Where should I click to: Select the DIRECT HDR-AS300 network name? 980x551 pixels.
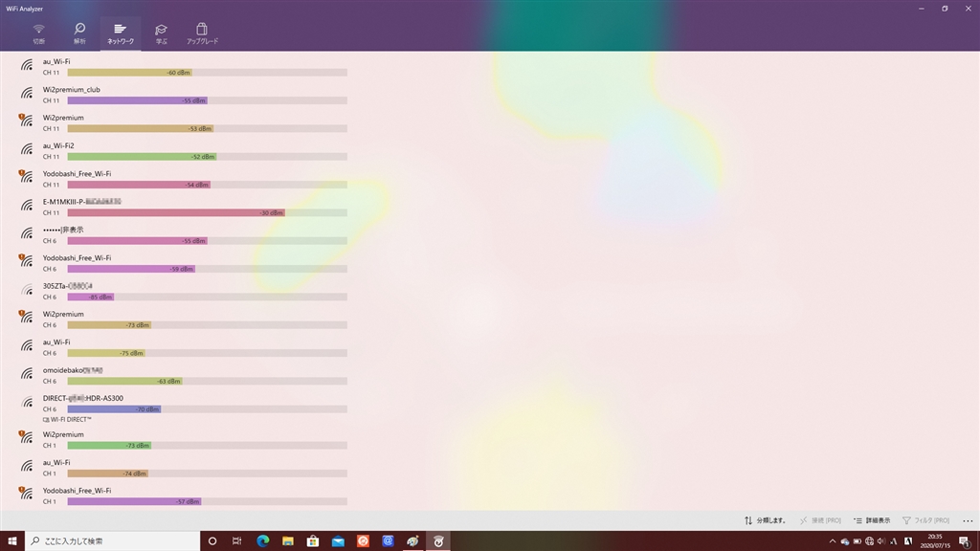point(83,398)
